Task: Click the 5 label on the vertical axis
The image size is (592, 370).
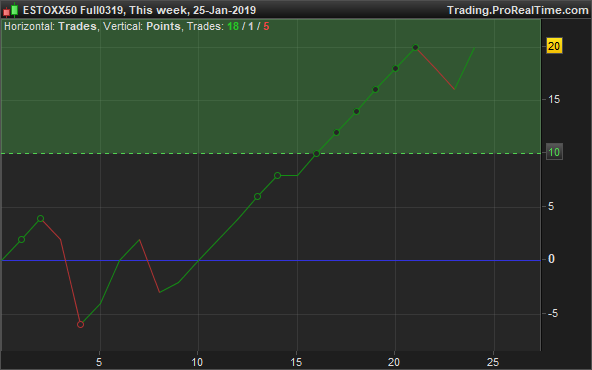Action: click(551, 207)
